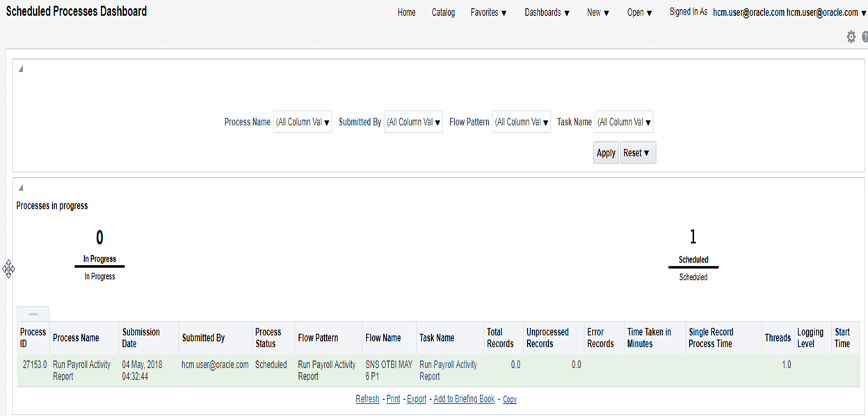Click the In Progress count 0
868x416 pixels.
(99, 238)
